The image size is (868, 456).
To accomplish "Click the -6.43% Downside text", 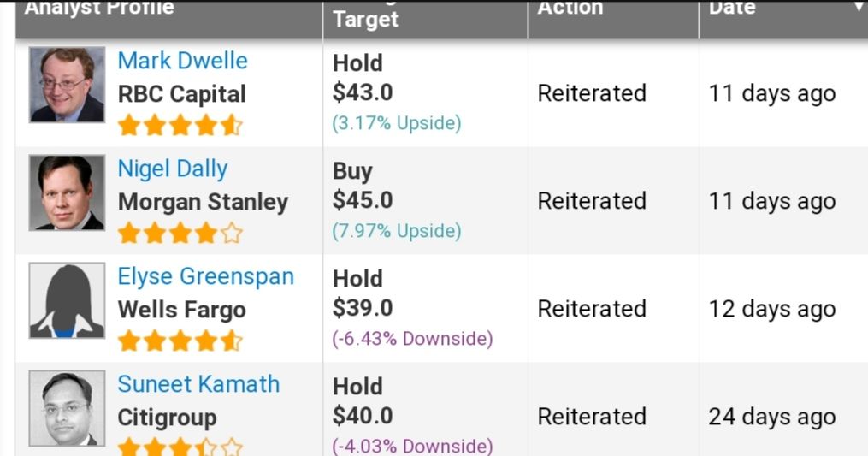I will (412, 339).
